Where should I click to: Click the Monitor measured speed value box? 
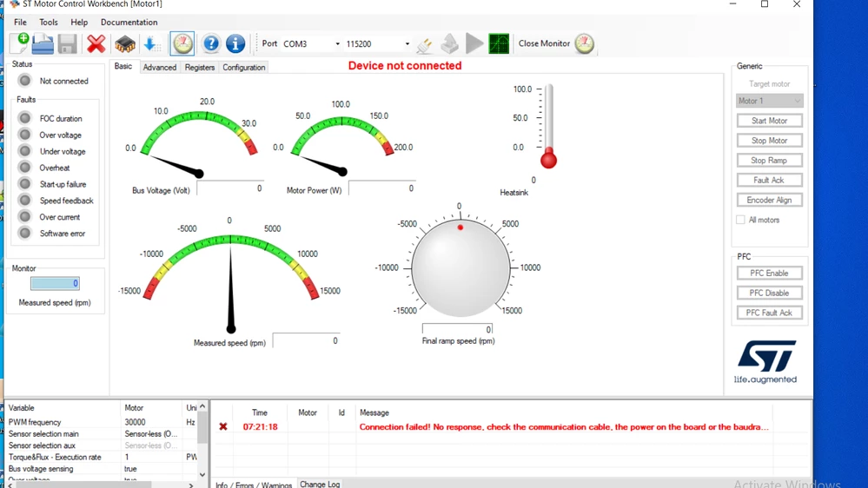point(55,283)
